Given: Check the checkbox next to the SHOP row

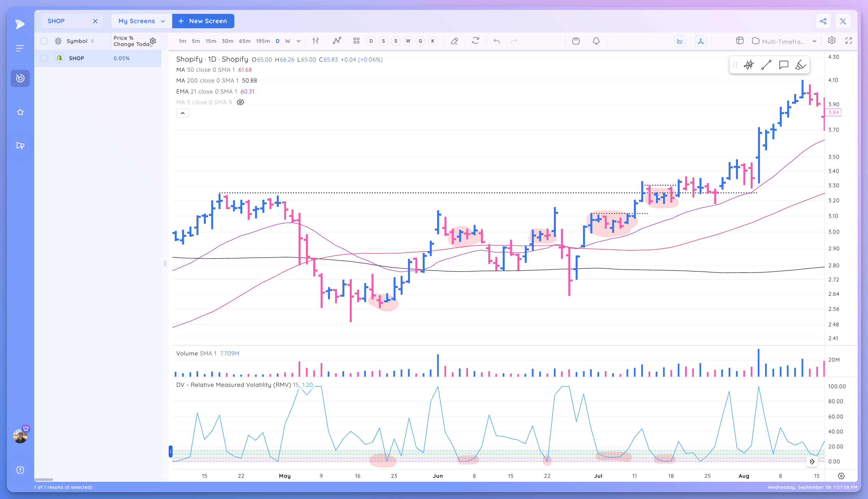Looking at the screenshot, I should (44, 58).
